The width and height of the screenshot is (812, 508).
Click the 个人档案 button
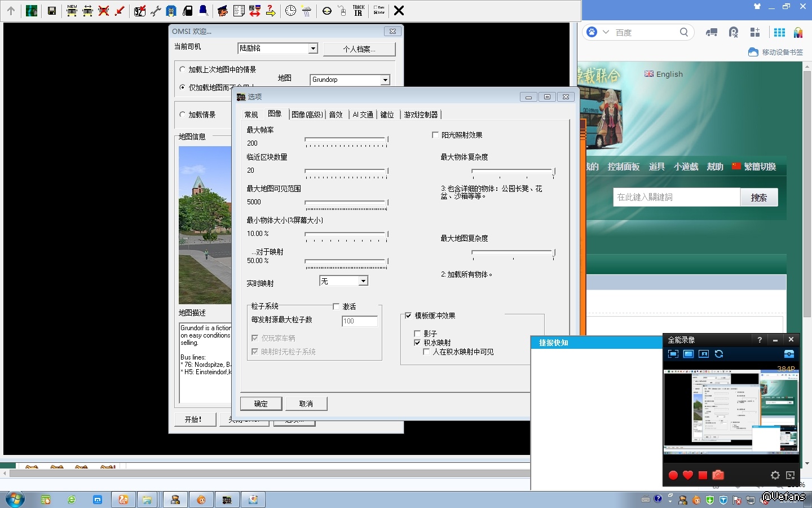[x=359, y=49]
